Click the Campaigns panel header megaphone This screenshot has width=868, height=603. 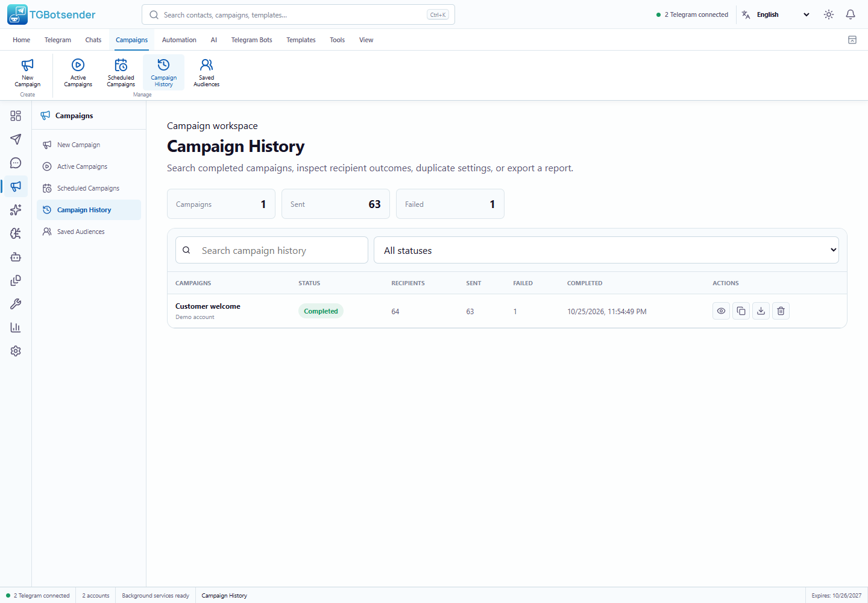click(x=45, y=115)
